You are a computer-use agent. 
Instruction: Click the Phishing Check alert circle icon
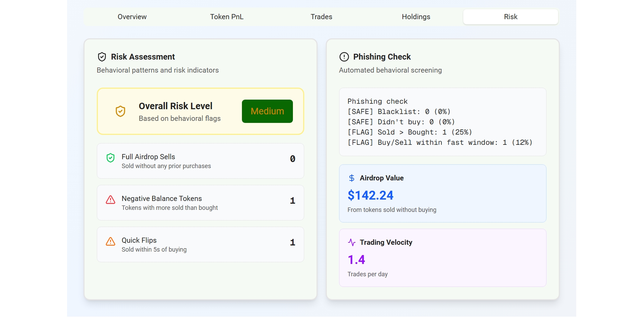[x=344, y=57]
